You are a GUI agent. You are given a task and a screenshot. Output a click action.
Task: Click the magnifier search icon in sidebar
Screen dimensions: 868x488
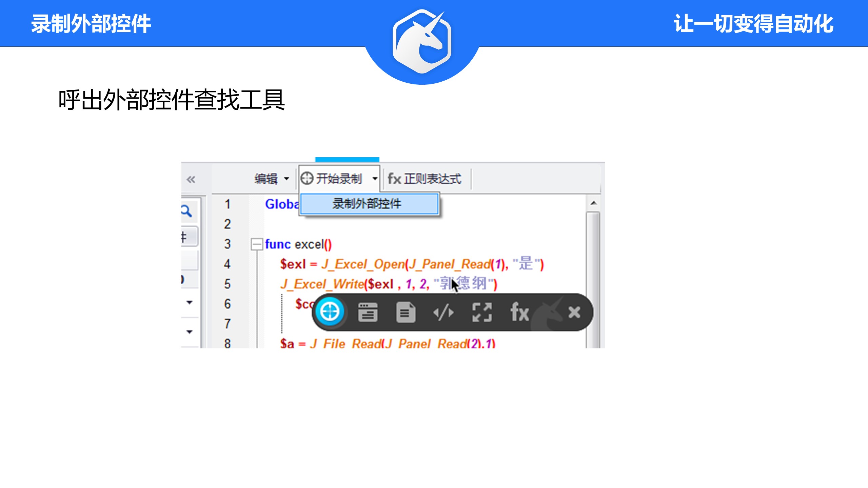click(x=186, y=211)
